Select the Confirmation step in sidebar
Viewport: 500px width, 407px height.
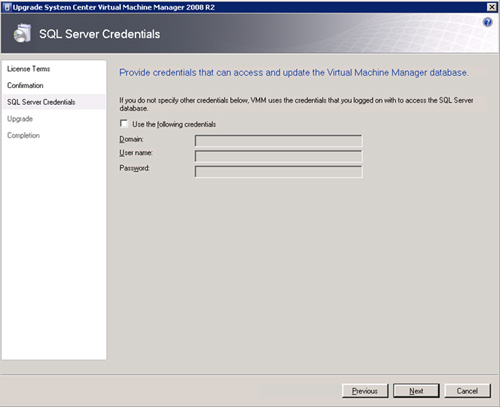(25, 85)
